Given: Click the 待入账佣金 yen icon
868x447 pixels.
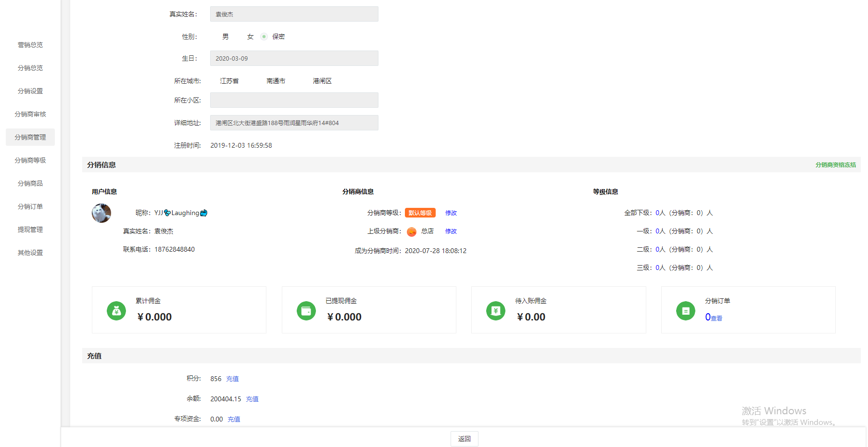Looking at the screenshot, I should 496,311.
